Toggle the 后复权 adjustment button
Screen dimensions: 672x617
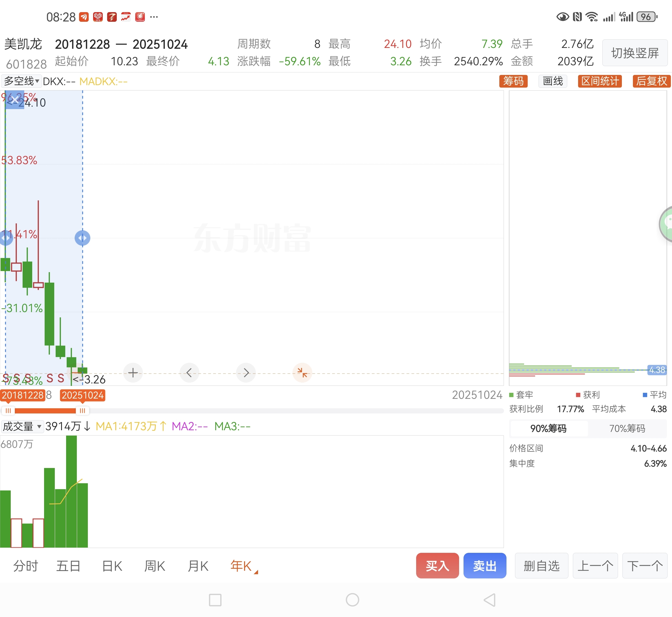[651, 81]
